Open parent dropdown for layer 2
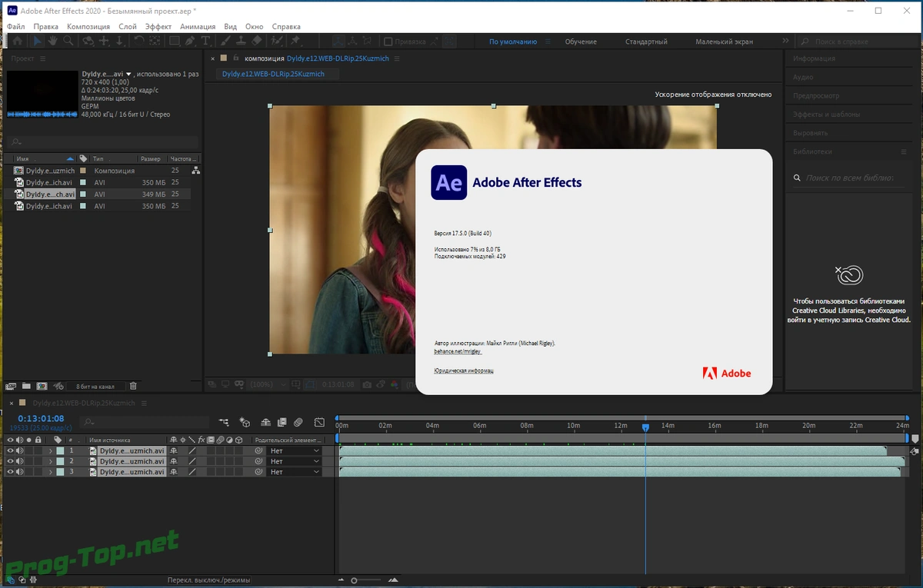 point(294,461)
